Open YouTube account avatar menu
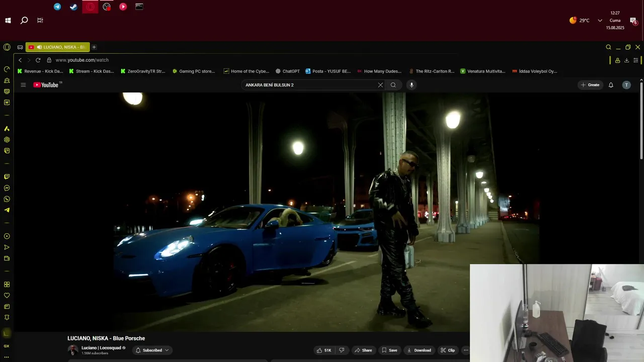 pyautogui.click(x=626, y=85)
